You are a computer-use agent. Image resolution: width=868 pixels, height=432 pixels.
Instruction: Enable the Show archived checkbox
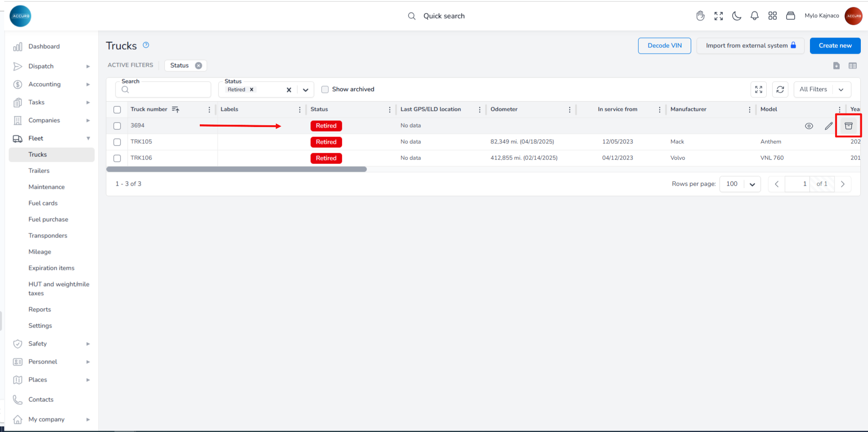(x=325, y=89)
